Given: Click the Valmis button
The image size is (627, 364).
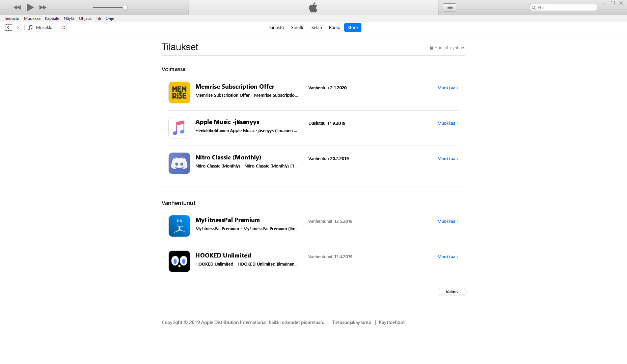Looking at the screenshot, I should tap(452, 292).
